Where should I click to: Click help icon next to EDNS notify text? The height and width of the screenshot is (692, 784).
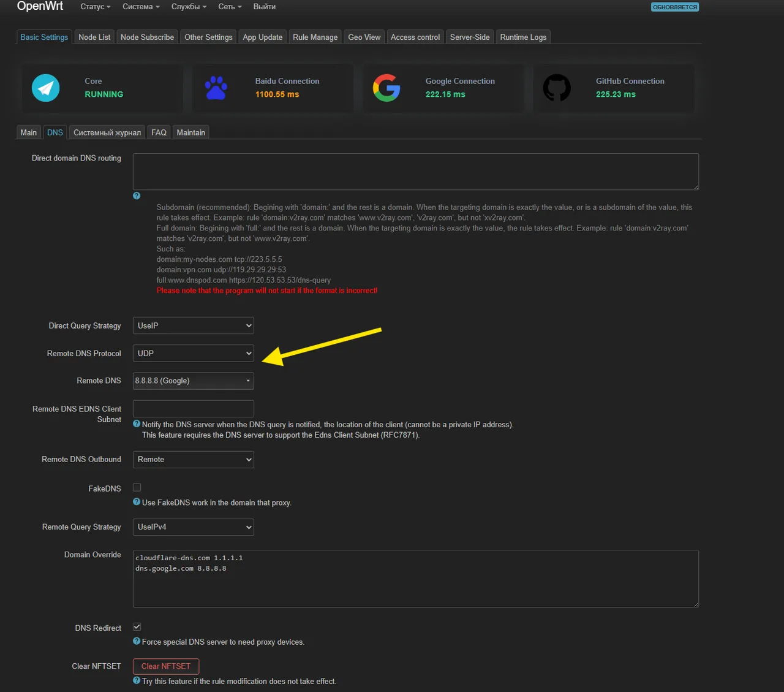click(137, 424)
